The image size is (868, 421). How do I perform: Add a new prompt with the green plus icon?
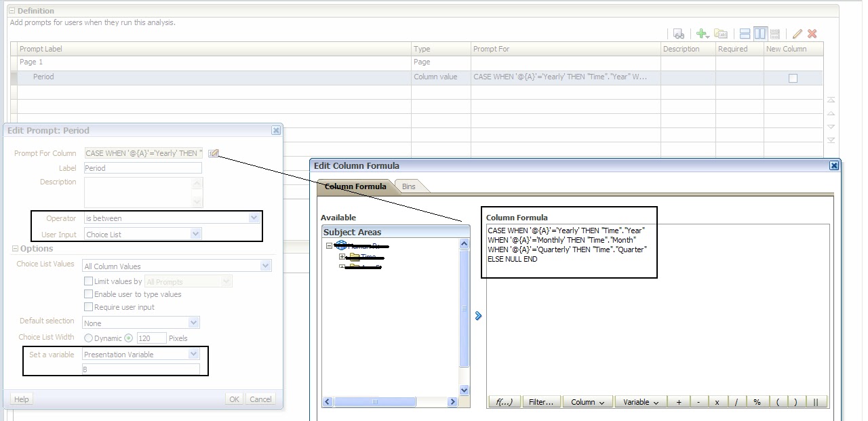coord(701,33)
